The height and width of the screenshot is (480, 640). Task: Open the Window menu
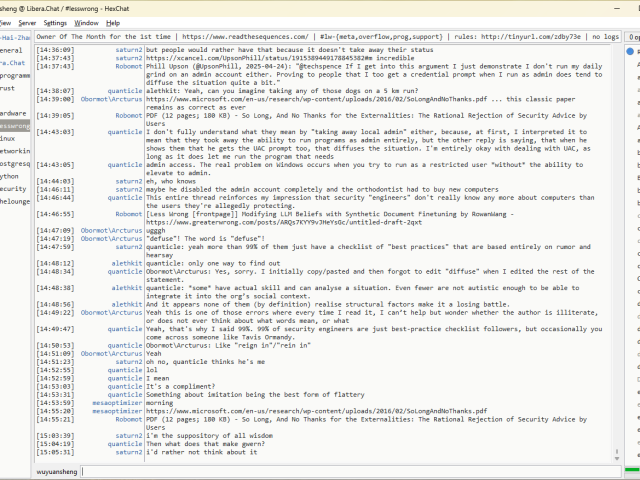(x=87, y=22)
